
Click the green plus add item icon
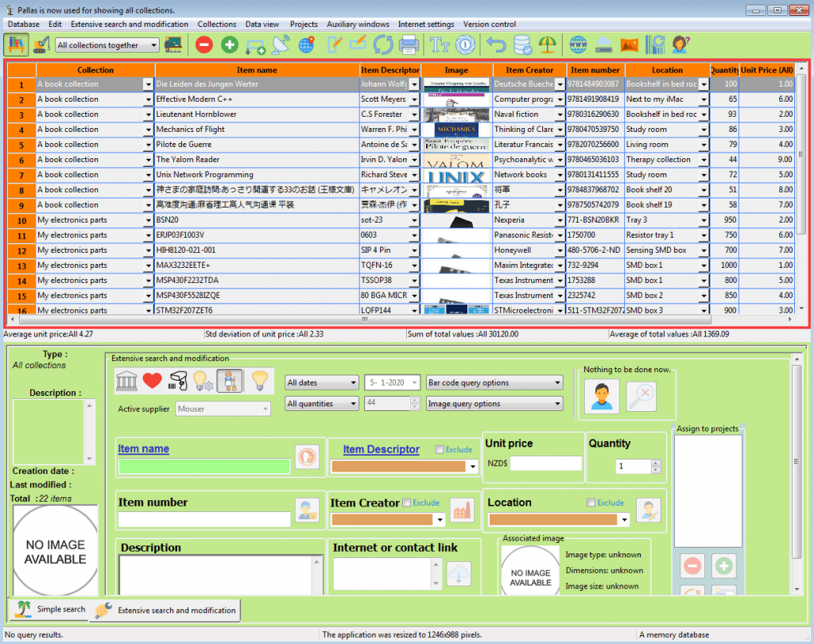230,45
